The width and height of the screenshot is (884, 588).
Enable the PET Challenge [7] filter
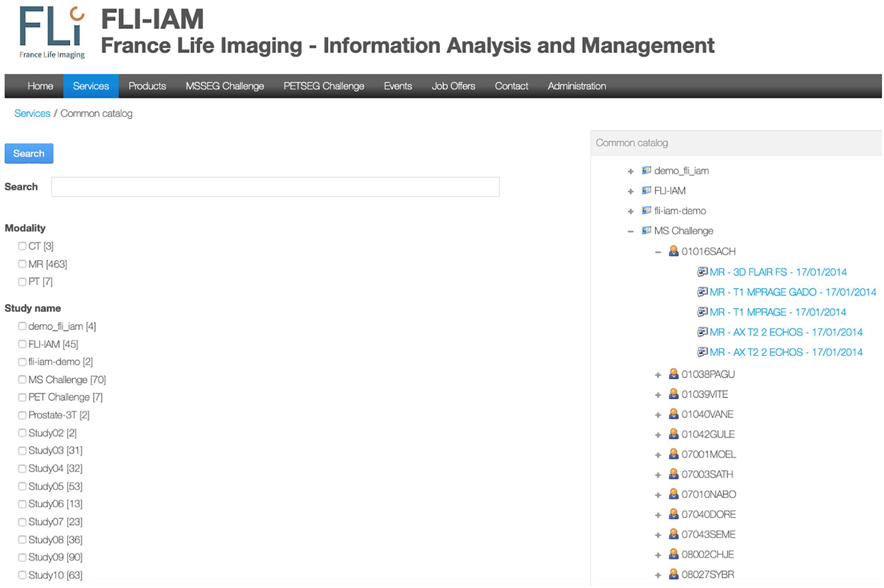[22, 397]
